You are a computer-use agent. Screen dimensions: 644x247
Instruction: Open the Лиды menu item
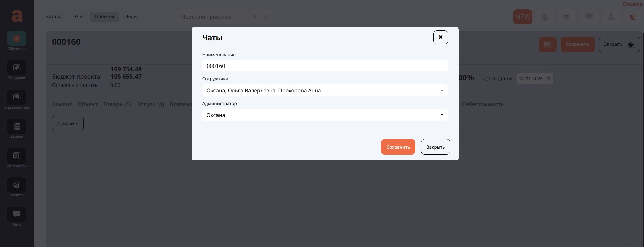click(131, 17)
